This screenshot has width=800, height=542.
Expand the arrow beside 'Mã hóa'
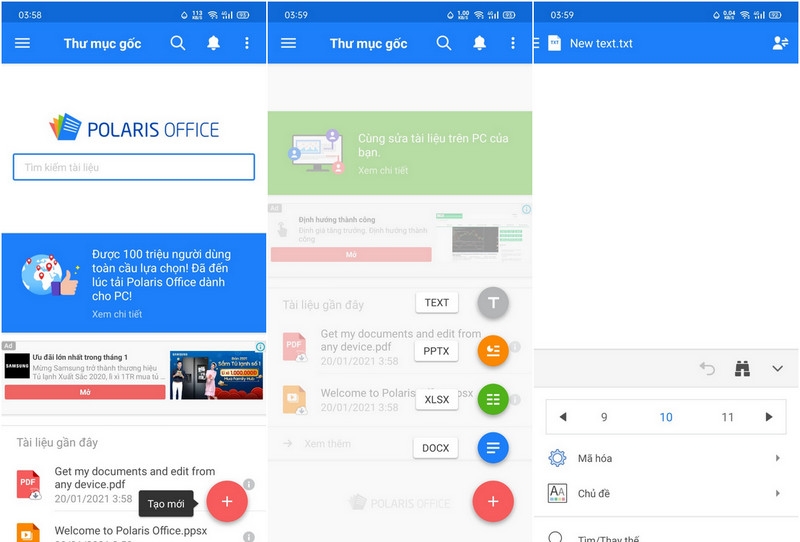[778, 458]
